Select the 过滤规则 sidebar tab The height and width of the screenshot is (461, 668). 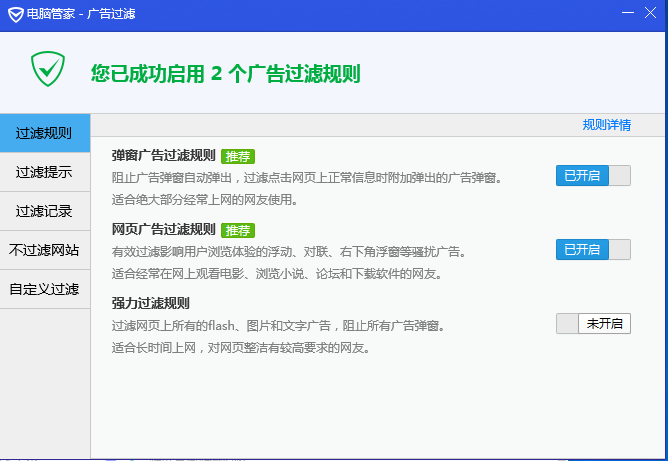pyautogui.click(x=44, y=133)
